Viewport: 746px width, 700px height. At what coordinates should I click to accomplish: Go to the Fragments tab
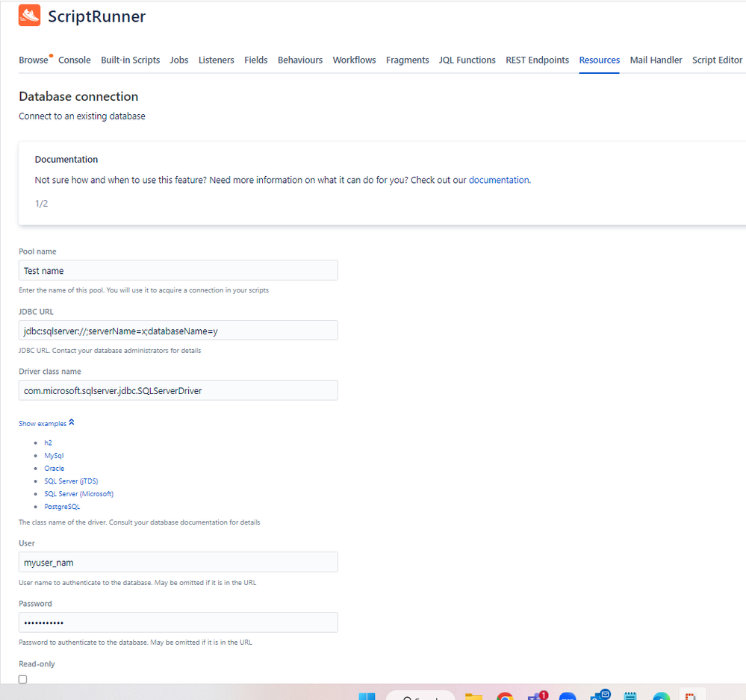click(x=407, y=60)
